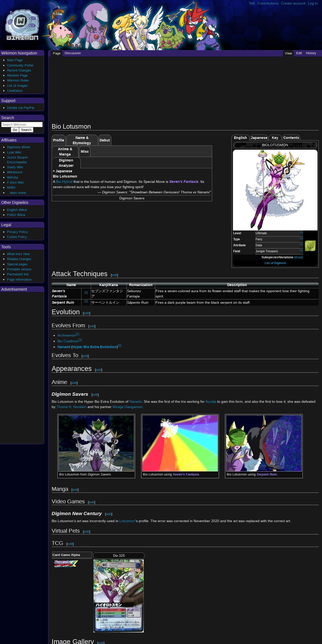
Task: Edit the TCG section
Action: (70, 544)
